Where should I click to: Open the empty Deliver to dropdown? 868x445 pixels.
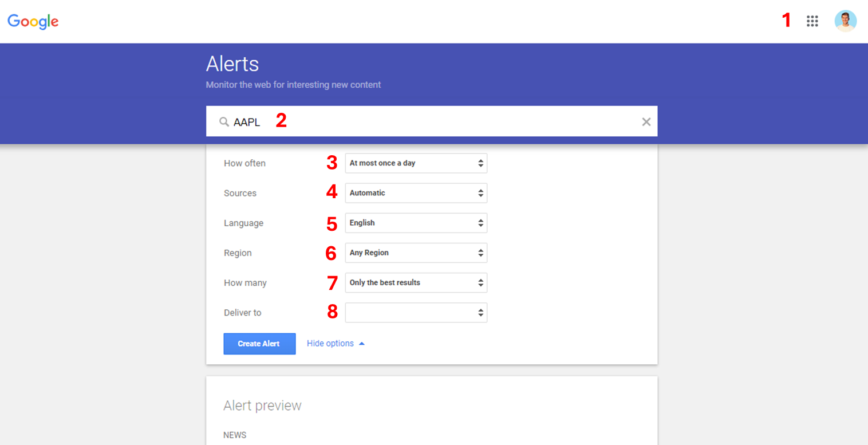click(x=416, y=313)
